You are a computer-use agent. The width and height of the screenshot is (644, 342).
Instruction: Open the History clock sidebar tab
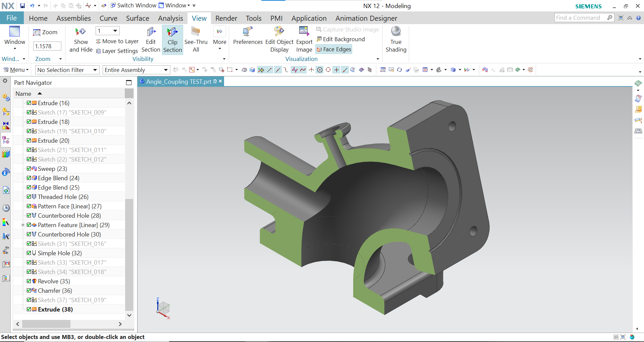pyautogui.click(x=6, y=208)
